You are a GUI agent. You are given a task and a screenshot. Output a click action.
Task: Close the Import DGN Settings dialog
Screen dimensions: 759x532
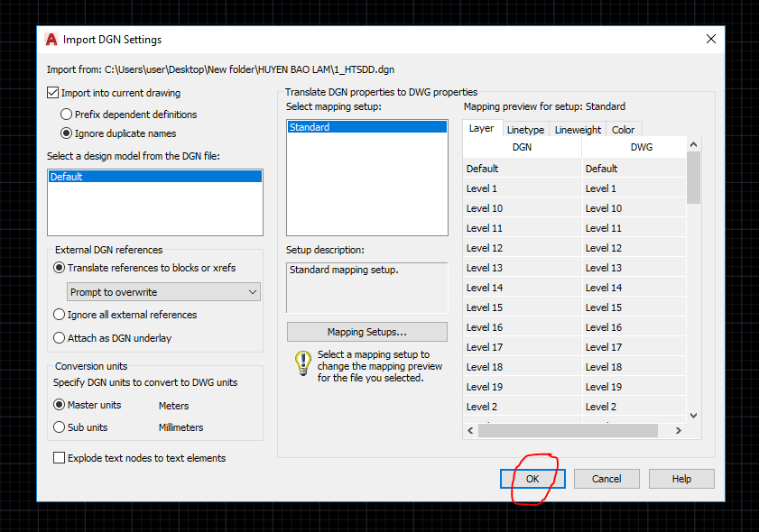tap(711, 40)
